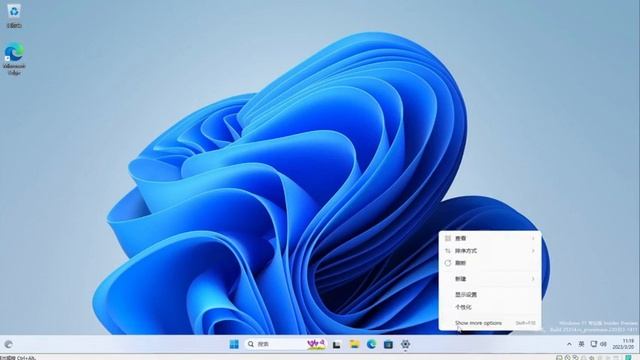
Task: Select 显示设置 (Display settings)
Action: coord(490,294)
